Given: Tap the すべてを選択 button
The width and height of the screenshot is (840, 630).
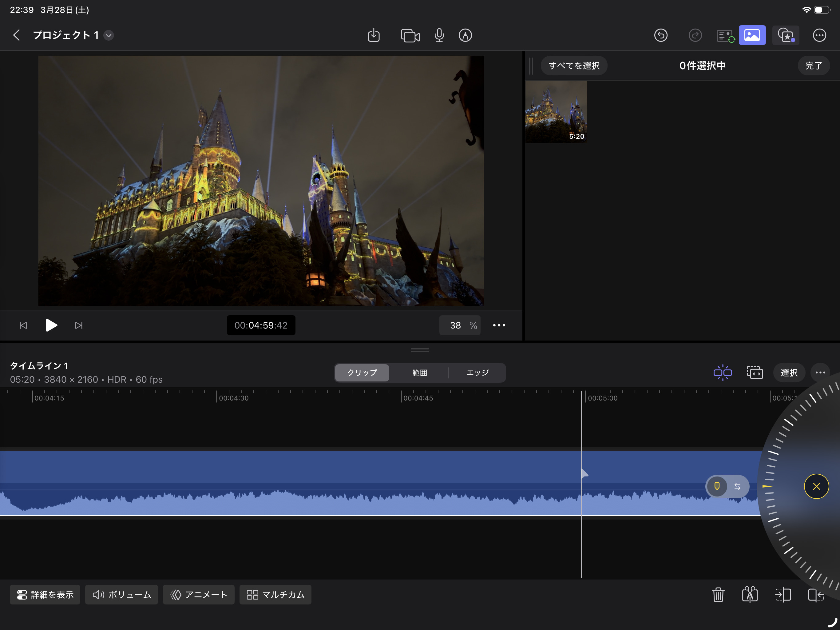Looking at the screenshot, I should pyautogui.click(x=574, y=66).
